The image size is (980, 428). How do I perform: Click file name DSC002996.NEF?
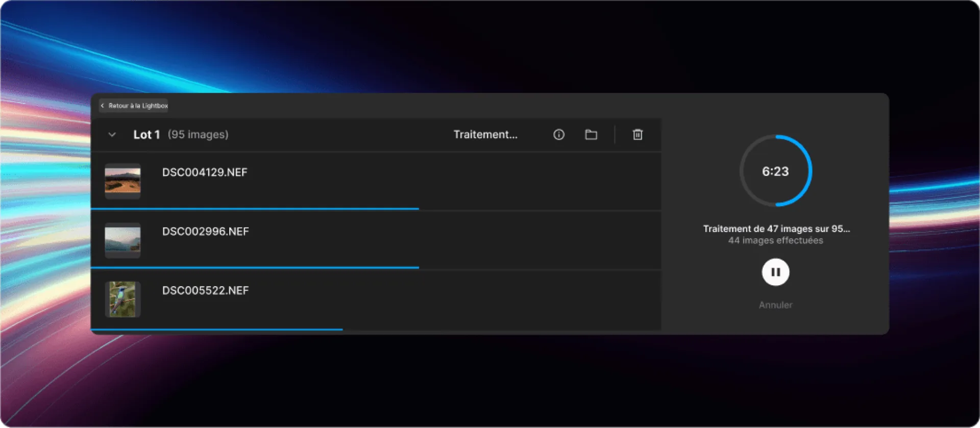pos(205,232)
